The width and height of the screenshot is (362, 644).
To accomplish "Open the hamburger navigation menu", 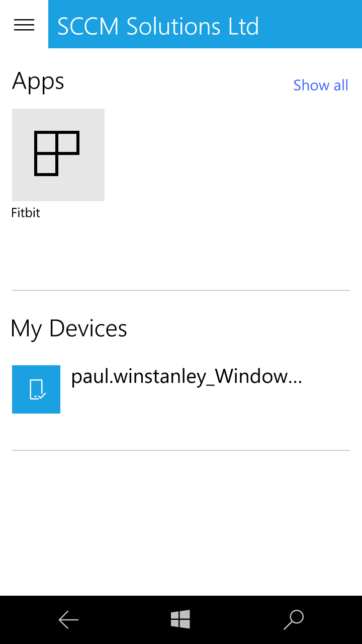I will pyautogui.click(x=24, y=25).
